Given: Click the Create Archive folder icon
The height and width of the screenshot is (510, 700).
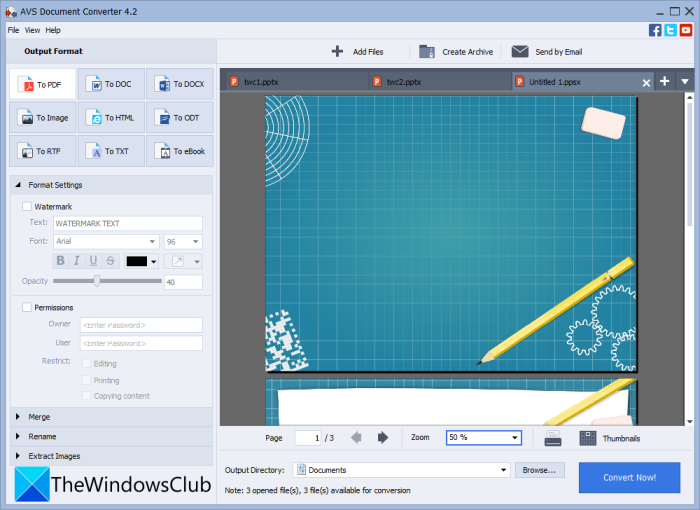Looking at the screenshot, I should click(427, 51).
